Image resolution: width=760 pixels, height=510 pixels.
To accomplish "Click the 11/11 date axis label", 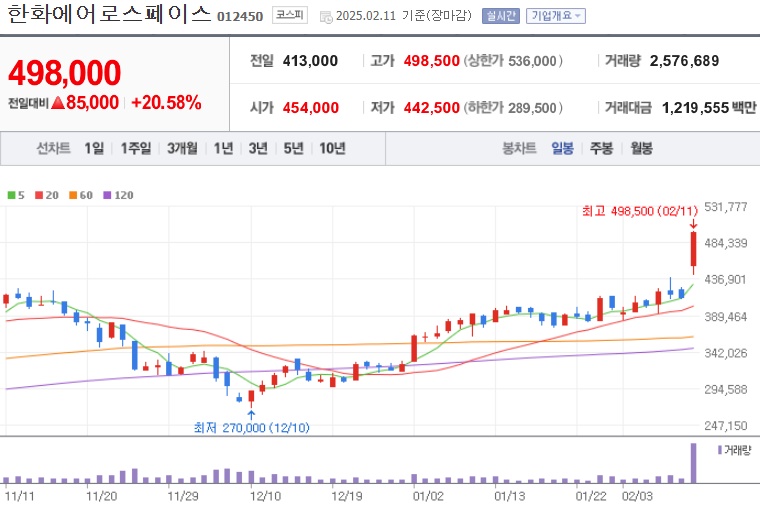I will (20, 496).
